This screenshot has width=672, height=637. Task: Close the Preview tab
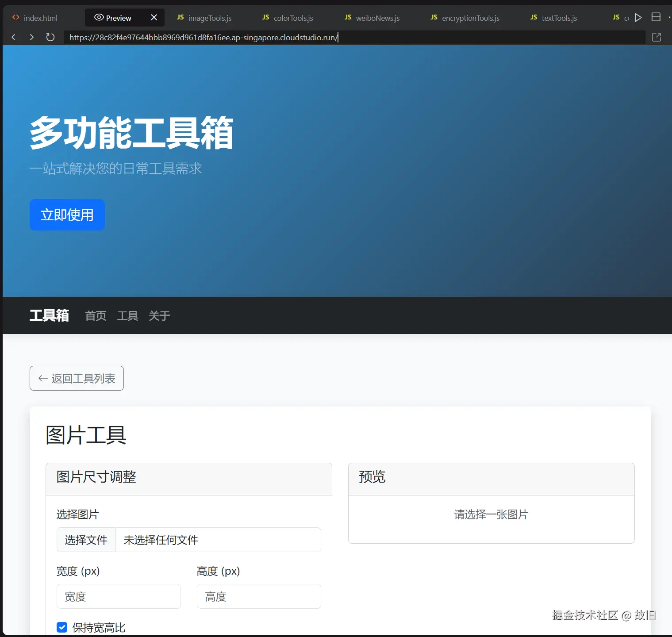click(x=154, y=17)
